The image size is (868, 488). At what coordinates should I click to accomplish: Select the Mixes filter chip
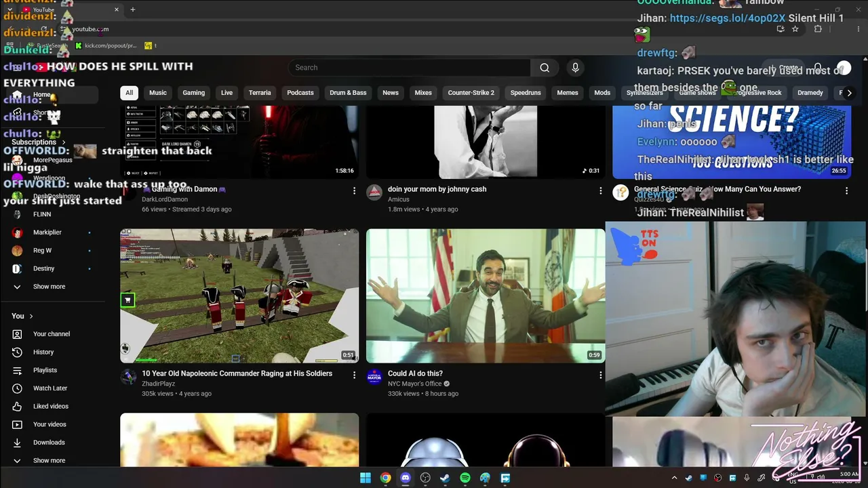click(423, 93)
